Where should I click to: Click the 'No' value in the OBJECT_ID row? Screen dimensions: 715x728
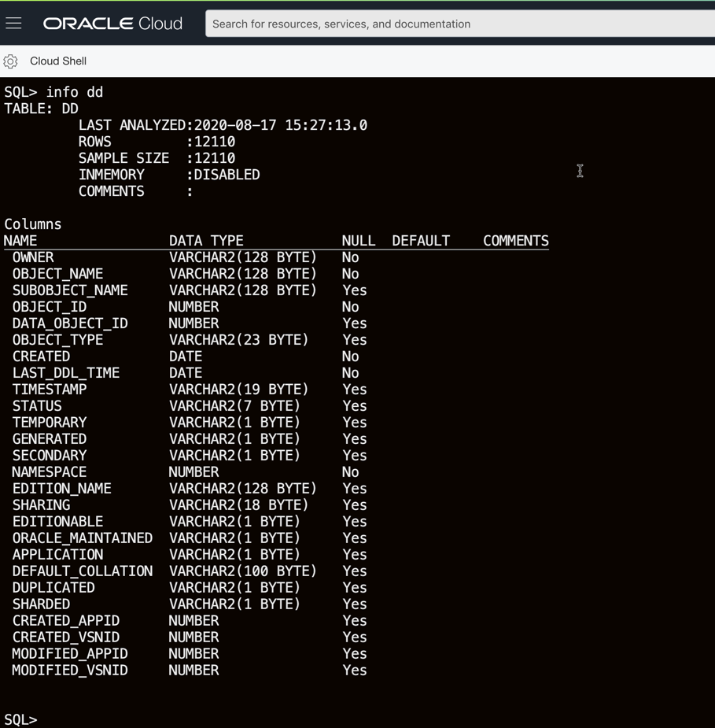(350, 307)
